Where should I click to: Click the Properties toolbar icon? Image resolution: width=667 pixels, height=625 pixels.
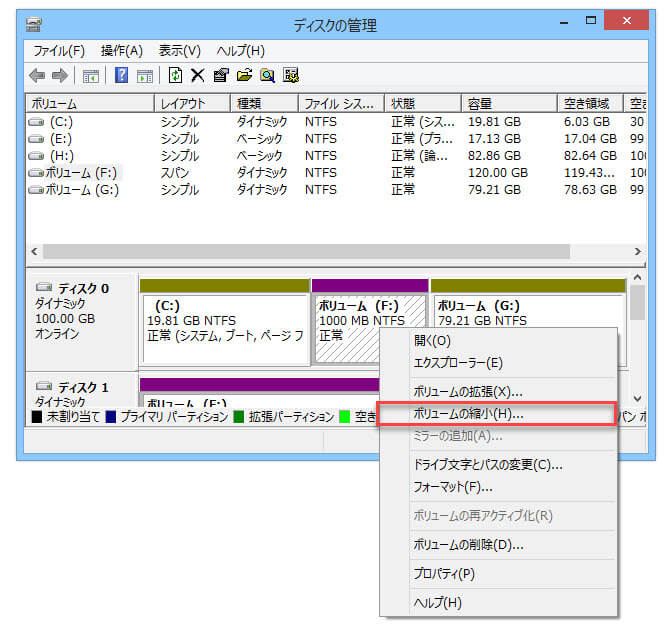[x=221, y=75]
